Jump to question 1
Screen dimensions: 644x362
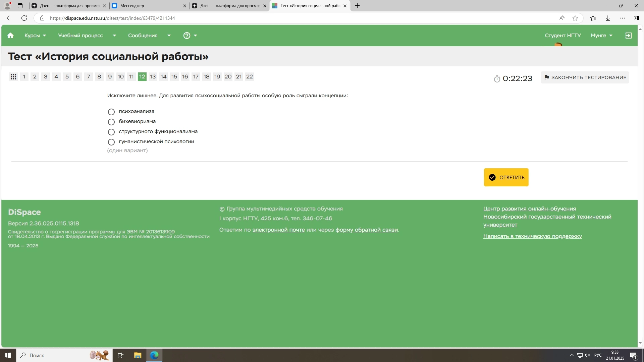coord(24,77)
